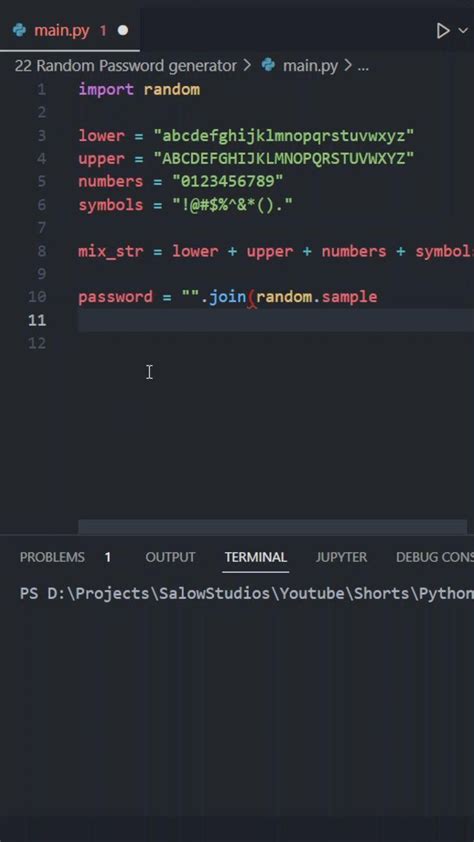Click the problems count badge 1
Viewport: 474px width, 842px height.
point(107,557)
